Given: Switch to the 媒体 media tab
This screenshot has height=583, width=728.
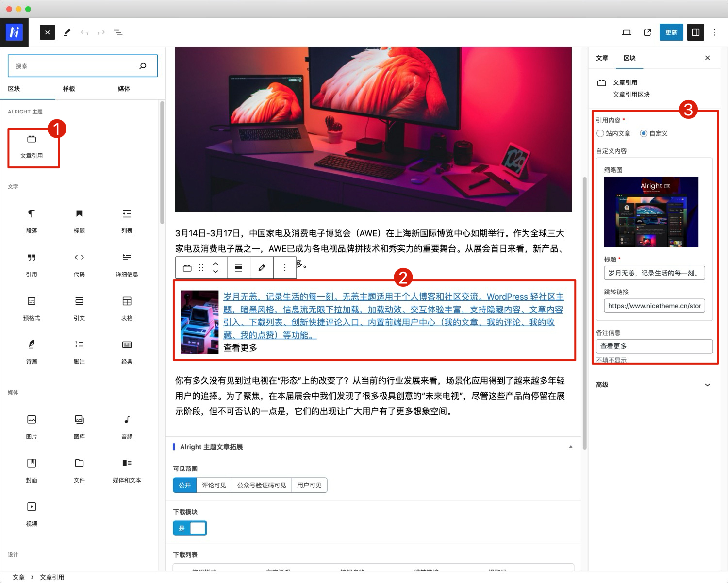Looking at the screenshot, I should [124, 89].
